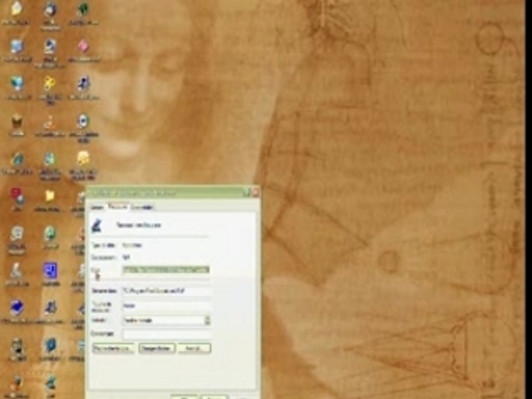Click the Start in folder path field
Viewport: 532px width, 399px height.
[166, 291]
